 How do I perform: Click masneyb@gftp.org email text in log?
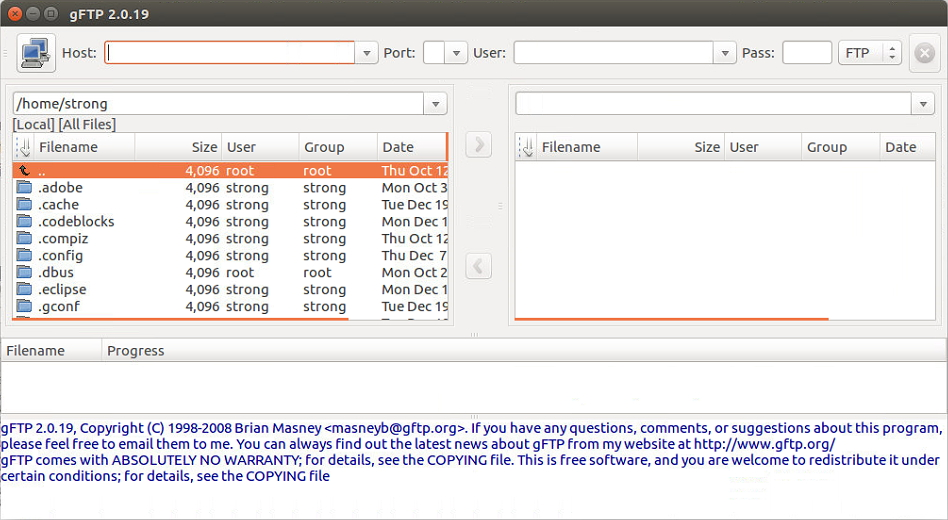(x=395, y=428)
